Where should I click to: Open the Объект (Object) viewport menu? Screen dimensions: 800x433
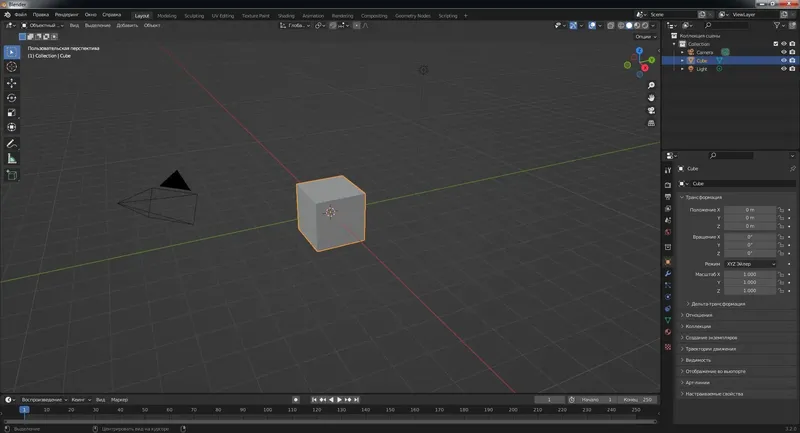click(x=152, y=25)
